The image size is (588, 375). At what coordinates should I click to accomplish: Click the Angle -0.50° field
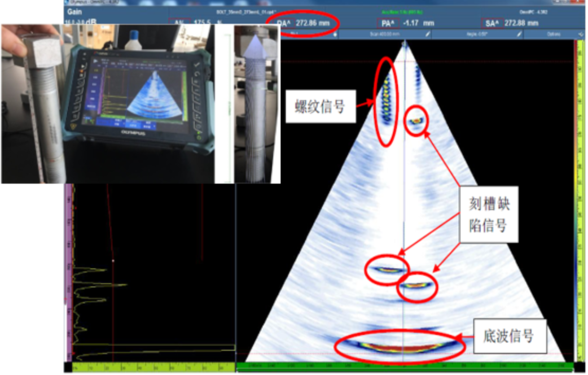click(477, 34)
